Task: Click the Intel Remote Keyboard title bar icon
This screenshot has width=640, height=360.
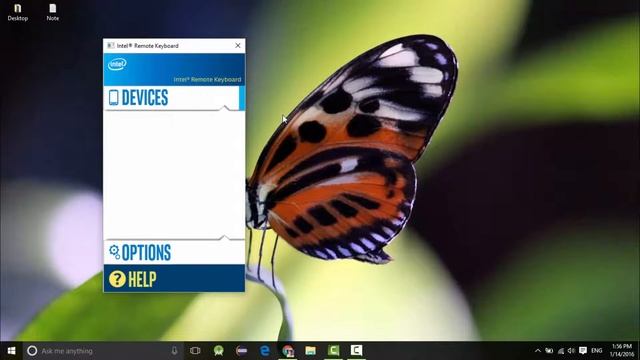Action: click(111, 46)
